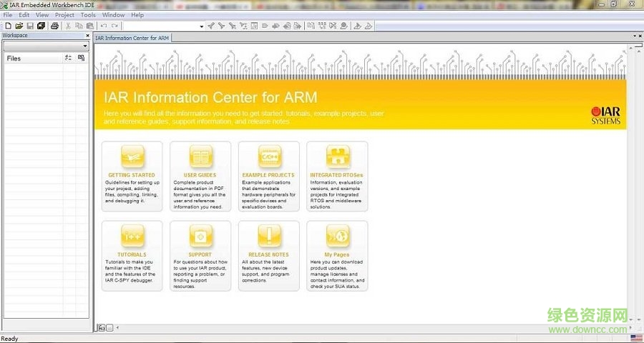Click the Navigate Forward icon

[x=298, y=26]
